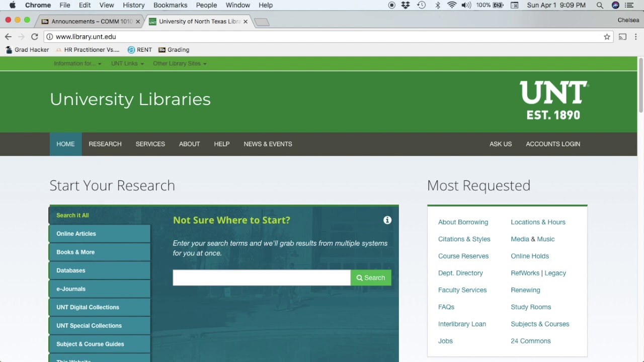Click the Dropbox menu bar icon
This screenshot has height=362, width=644.
pyautogui.click(x=406, y=5)
